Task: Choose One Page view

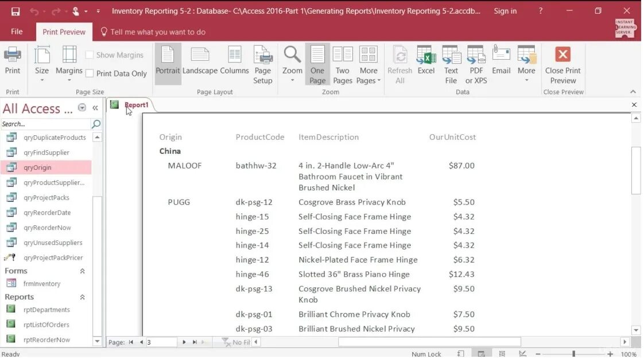Action: point(317,64)
